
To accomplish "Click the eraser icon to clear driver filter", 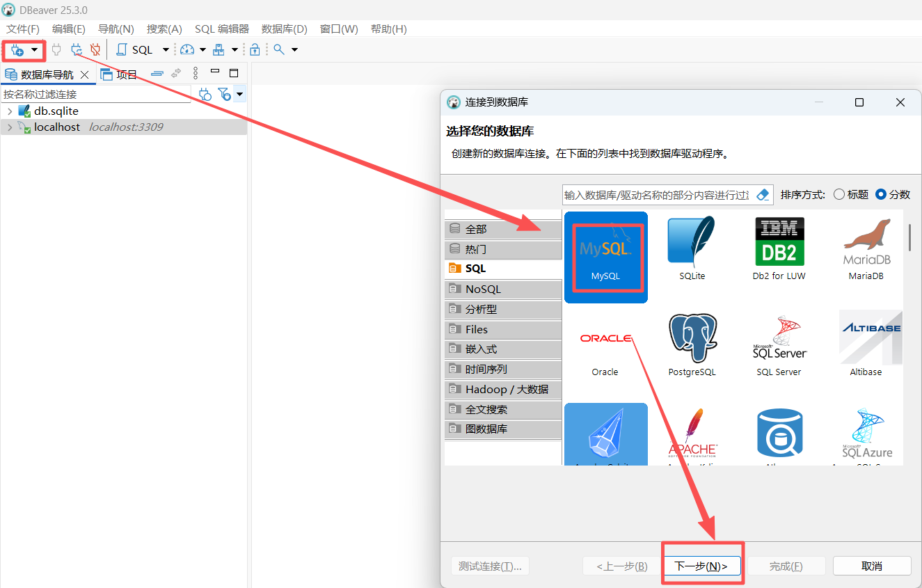I will (x=763, y=195).
